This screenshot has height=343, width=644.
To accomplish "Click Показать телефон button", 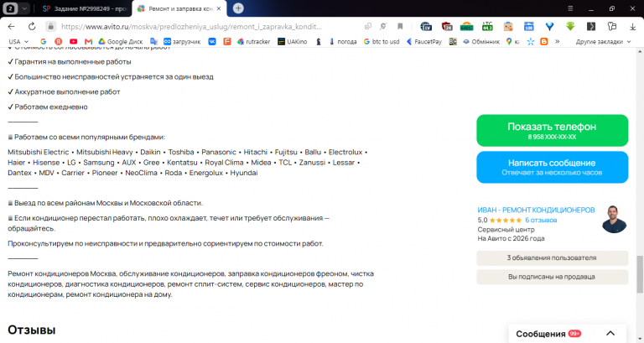I will point(552,130).
